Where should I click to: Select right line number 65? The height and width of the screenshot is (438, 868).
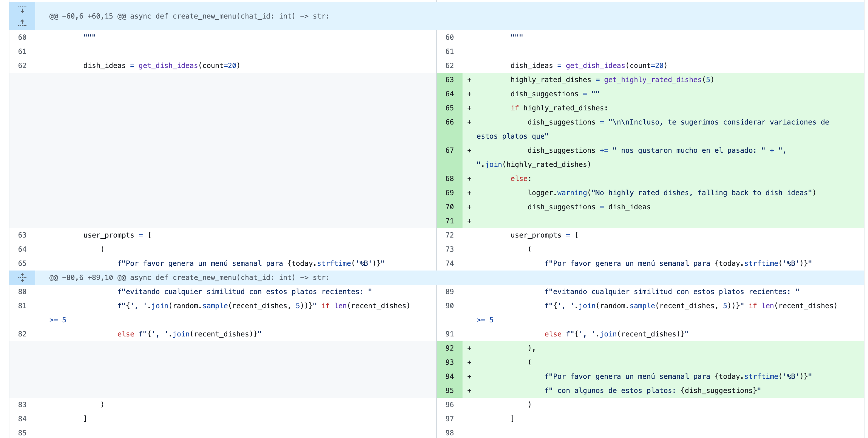(x=450, y=108)
